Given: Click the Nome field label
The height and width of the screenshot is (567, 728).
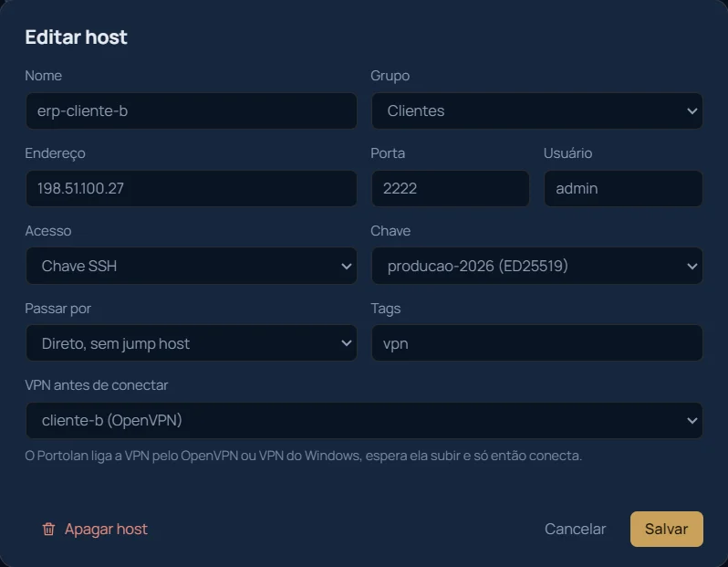Looking at the screenshot, I should (43, 75).
